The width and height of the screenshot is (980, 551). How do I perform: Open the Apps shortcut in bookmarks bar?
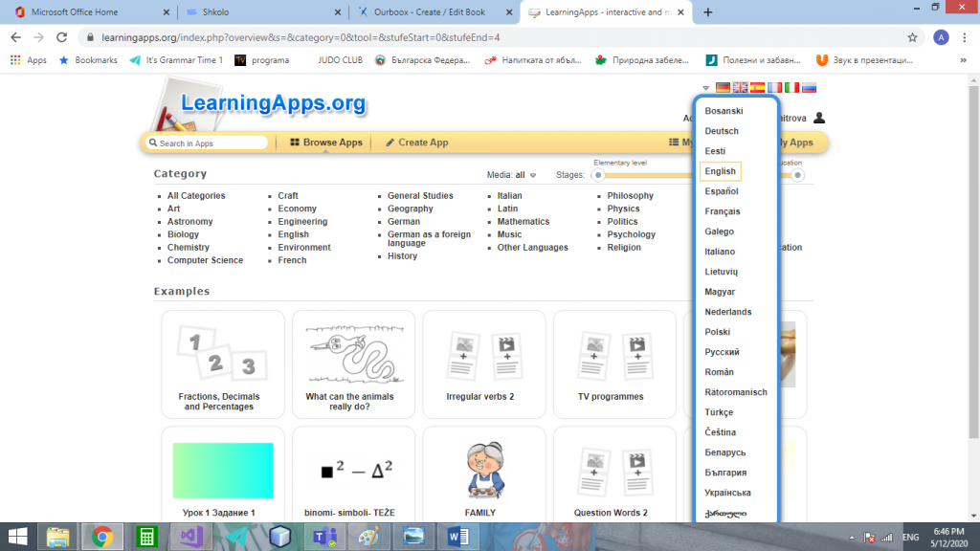pyautogui.click(x=28, y=60)
